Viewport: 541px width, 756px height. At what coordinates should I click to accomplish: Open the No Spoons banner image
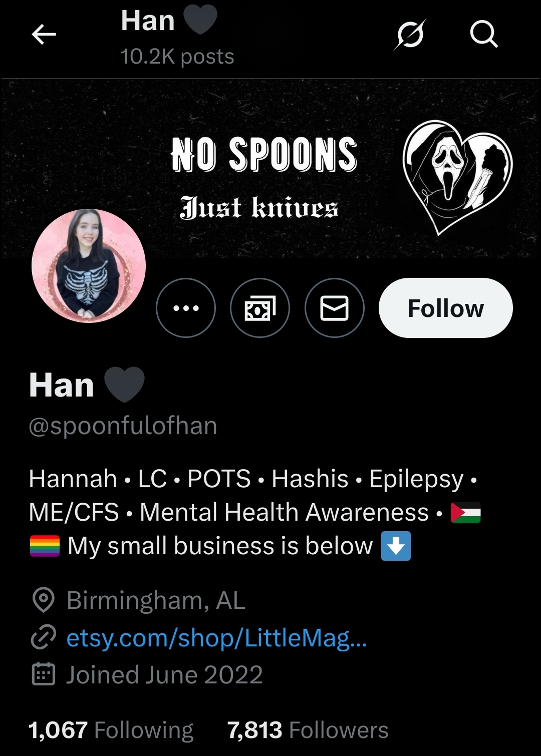pos(270,169)
